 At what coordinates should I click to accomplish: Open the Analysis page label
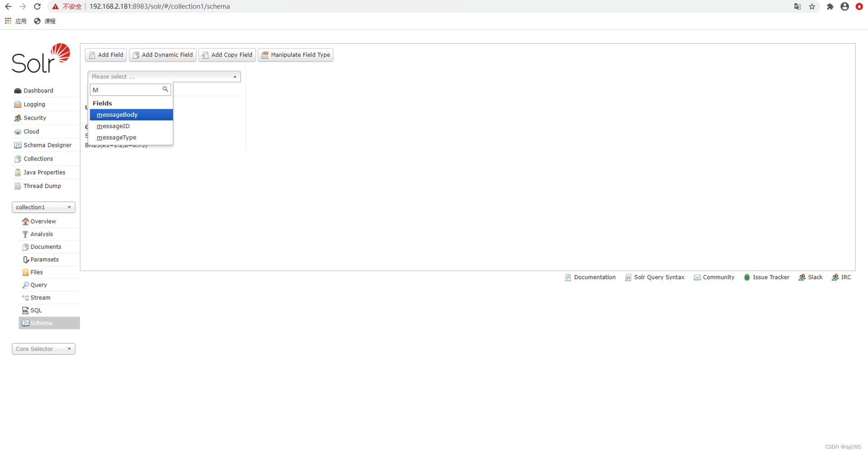(41, 234)
